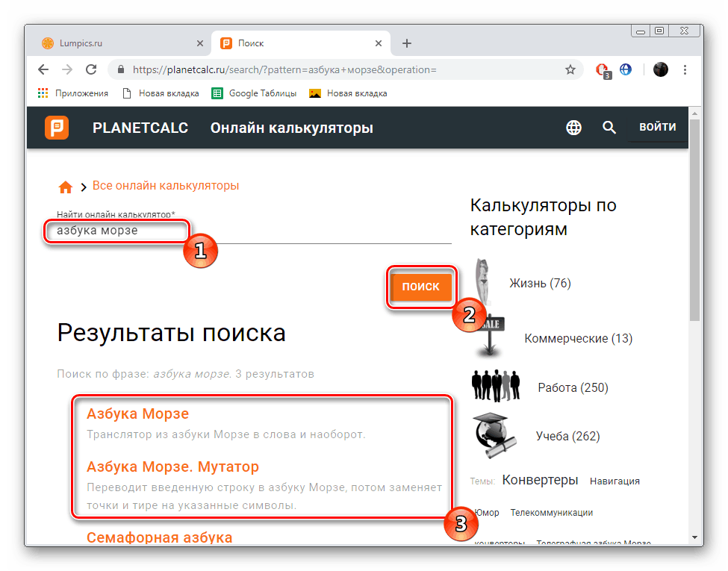This screenshot has height=571, width=728.
Task: Open the language globe icon in header
Action: click(573, 128)
